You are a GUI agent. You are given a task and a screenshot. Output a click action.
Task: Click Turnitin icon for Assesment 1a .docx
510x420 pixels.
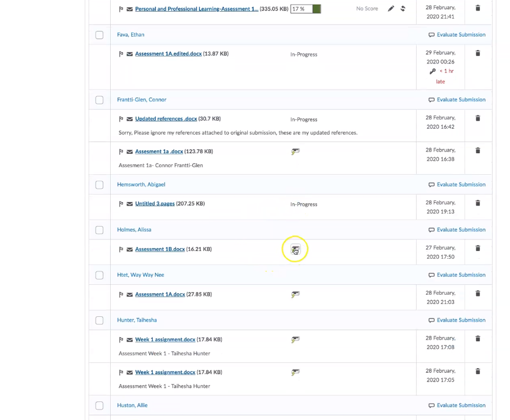pyautogui.click(x=296, y=151)
